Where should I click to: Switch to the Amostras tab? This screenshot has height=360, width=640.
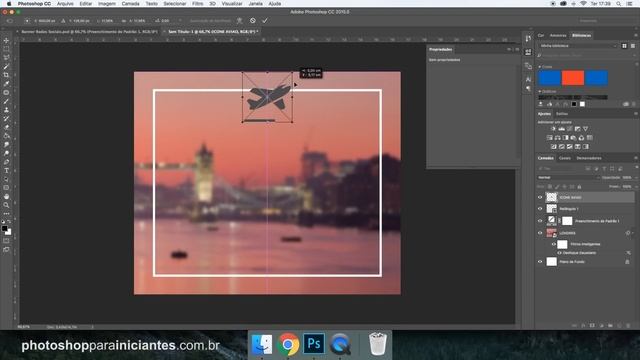pyautogui.click(x=558, y=36)
